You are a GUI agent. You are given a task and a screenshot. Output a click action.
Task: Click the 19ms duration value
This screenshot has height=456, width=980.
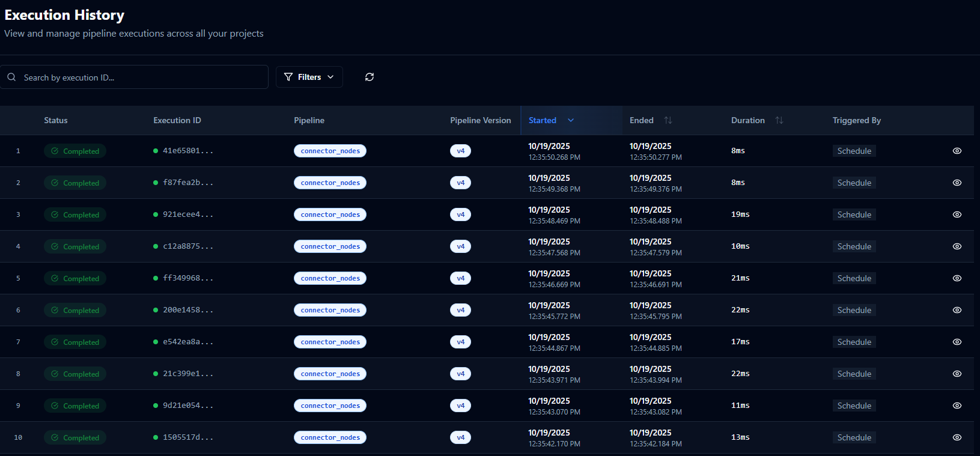click(x=740, y=214)
